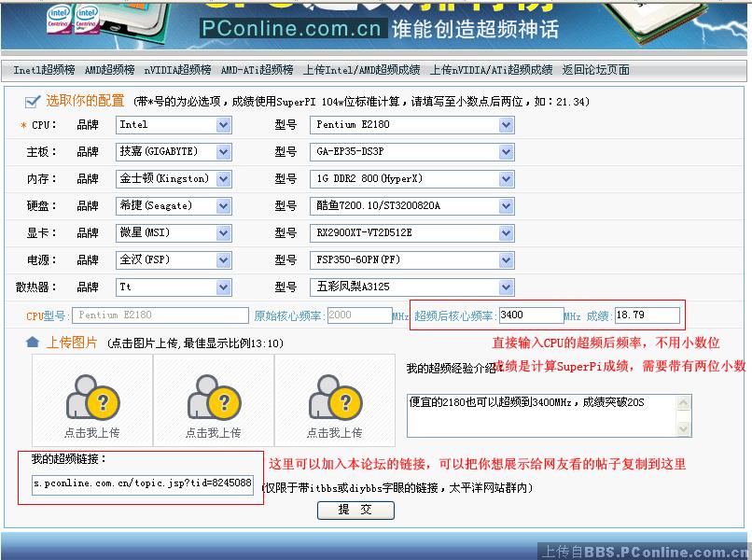Screen dimensions: 752x560
Task: Focus the 超频后核心频率 field showing 3400
Action: click(532, 315)
